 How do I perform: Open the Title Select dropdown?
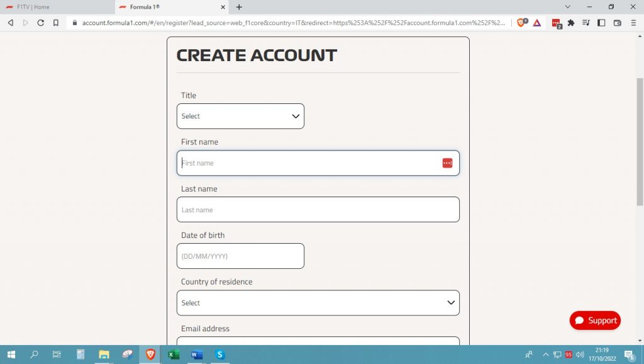click(x=240, y=116)
